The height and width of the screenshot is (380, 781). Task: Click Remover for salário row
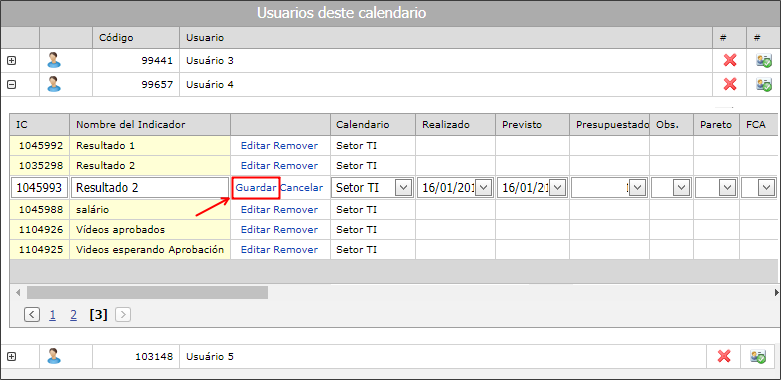(295, 210)
